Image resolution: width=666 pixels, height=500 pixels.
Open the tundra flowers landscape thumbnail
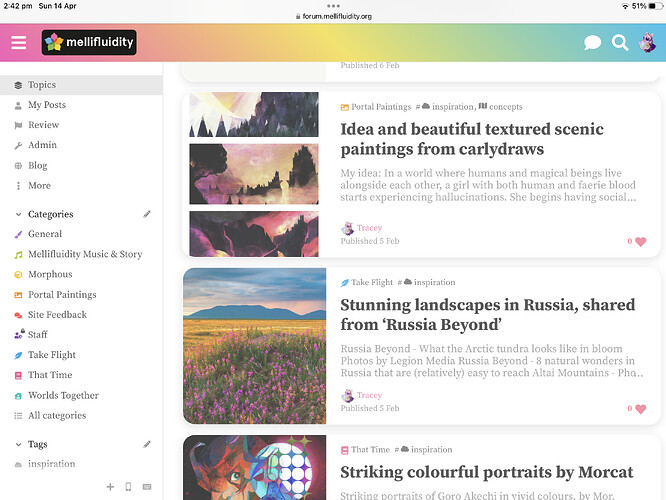coord(254,346)
